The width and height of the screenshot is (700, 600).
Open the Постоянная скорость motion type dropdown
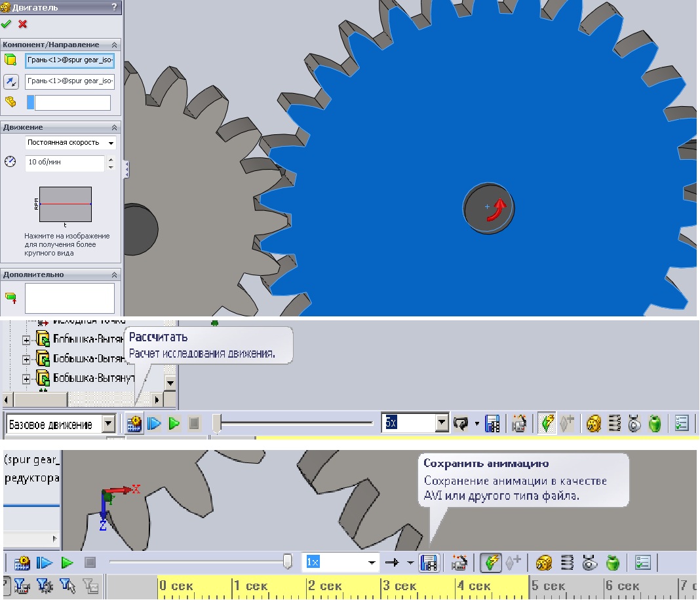click(x=111, y=143)
